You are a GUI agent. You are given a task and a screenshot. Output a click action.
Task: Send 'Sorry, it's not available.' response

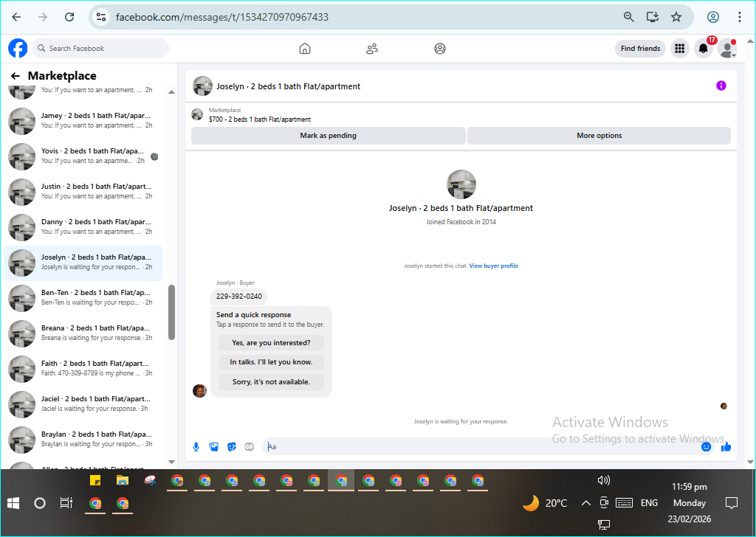pyautogui.click(x=271, y=382)
